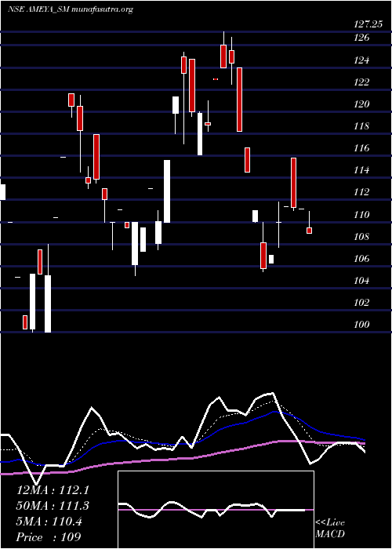Select the 108 price axis label
This screenshot has width=392, height=549.
click(361, 237)
